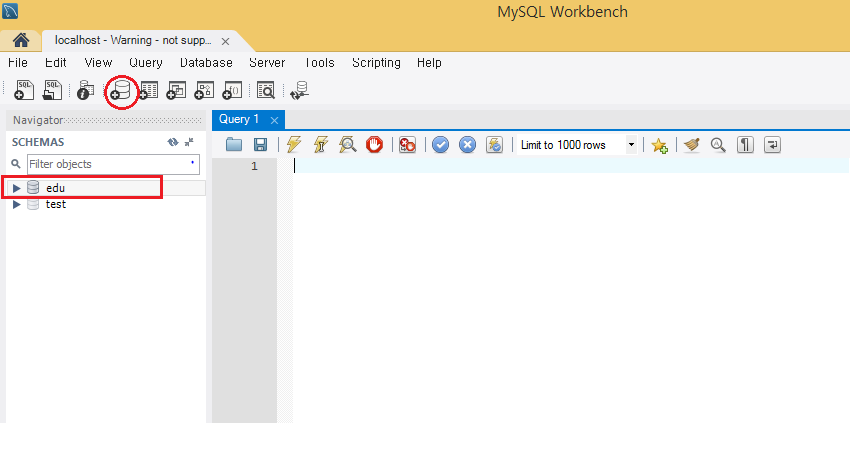Click the Navigator panel title
This screenshot has height=460, width=850.
38,120
